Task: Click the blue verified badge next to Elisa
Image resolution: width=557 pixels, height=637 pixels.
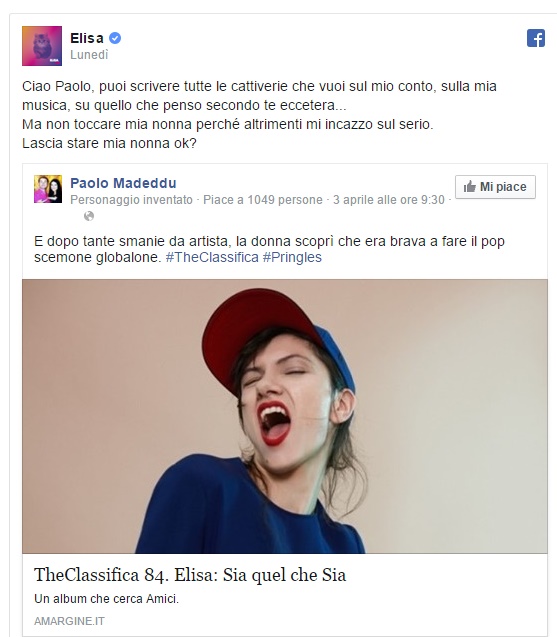Action: coord(115,38)
